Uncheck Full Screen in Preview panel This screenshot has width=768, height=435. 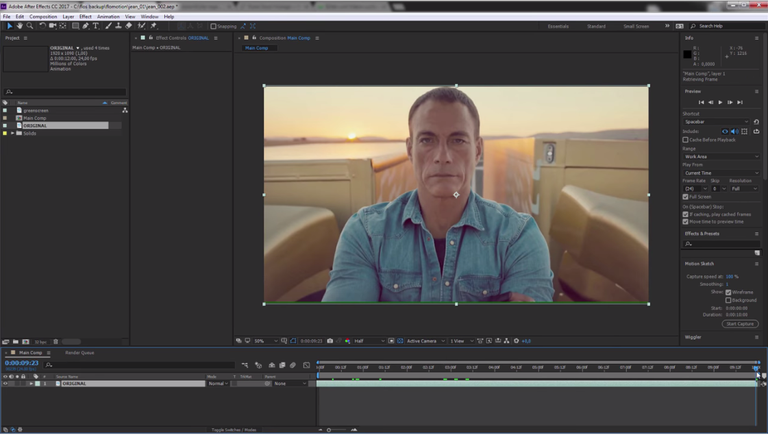click(686, 197)
